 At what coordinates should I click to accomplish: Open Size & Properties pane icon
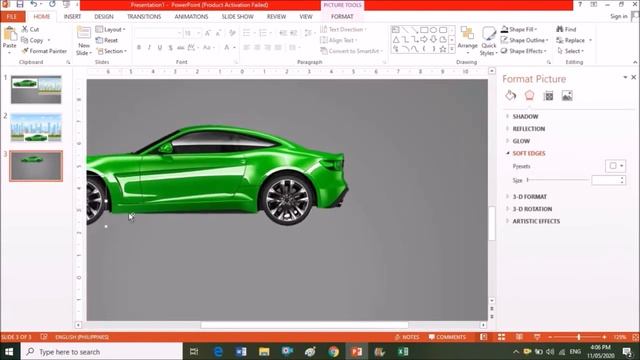pyautogui.click(x=548, y=96)
